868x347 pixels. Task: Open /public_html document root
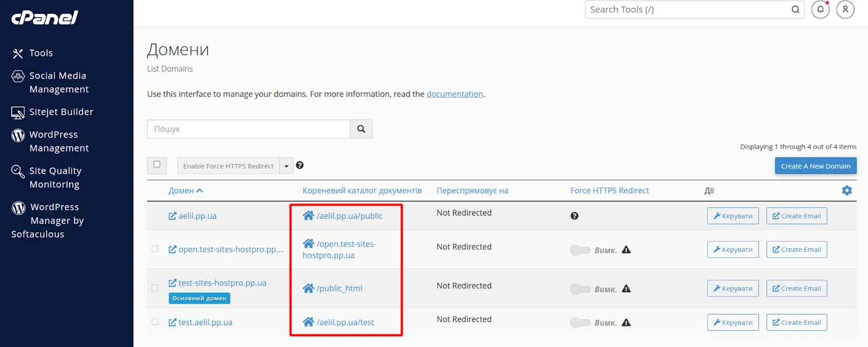[x=333, y=288]
